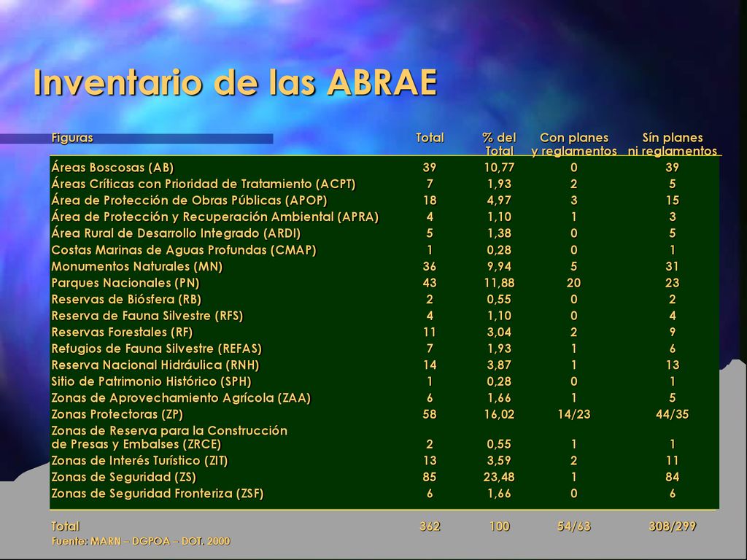Select the '15' without-plans value in the APOP row
This screenshot has width=747, height=560.
click(x=672, y=201)
